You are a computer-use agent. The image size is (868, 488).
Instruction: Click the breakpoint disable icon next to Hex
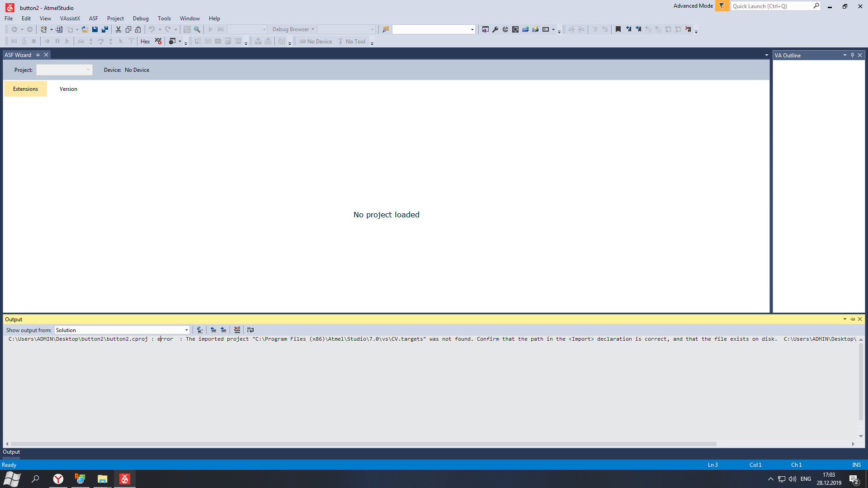158,41
